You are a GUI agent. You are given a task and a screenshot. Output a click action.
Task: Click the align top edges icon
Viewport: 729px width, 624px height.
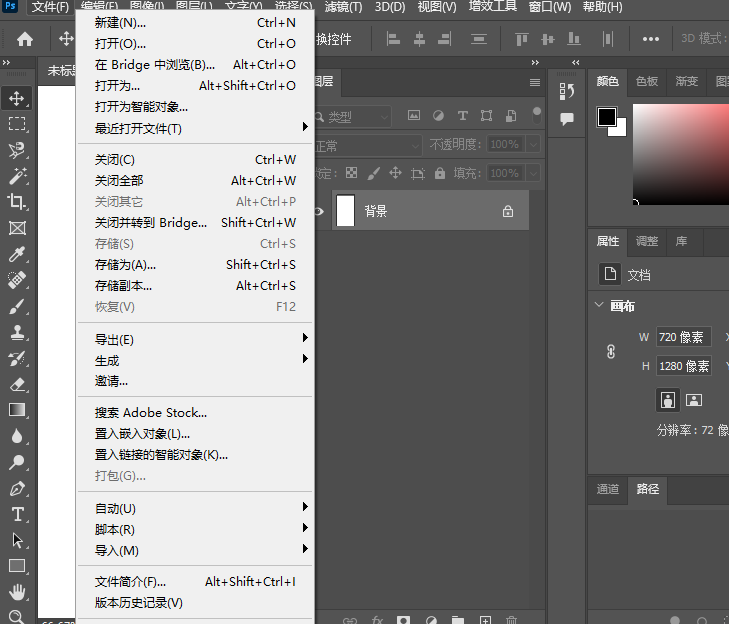(x=522, y=39)
